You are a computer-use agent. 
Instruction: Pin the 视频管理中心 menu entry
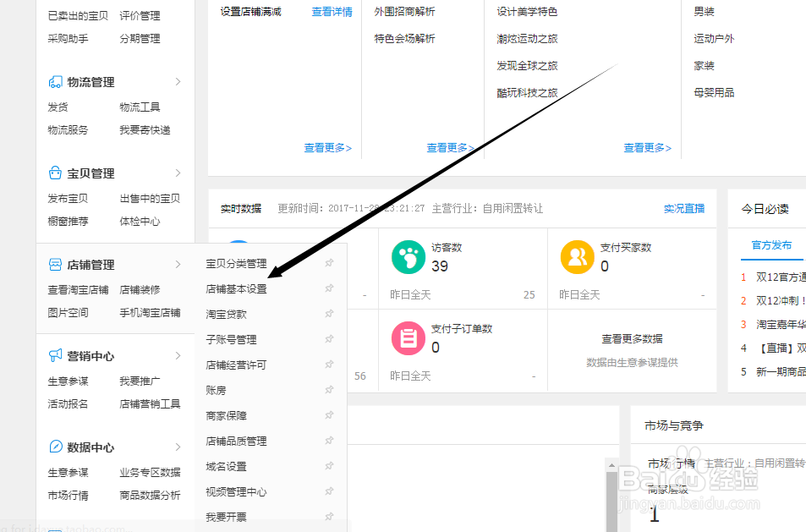329,491
